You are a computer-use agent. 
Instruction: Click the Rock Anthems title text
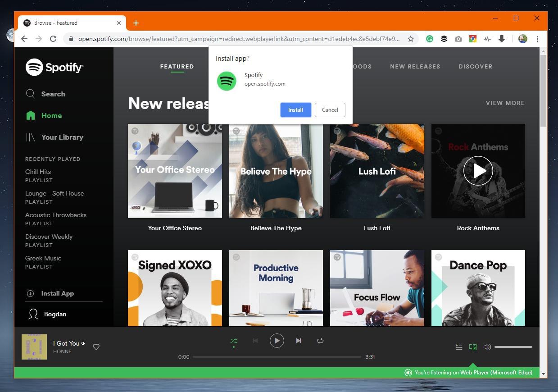click(478, 228)
